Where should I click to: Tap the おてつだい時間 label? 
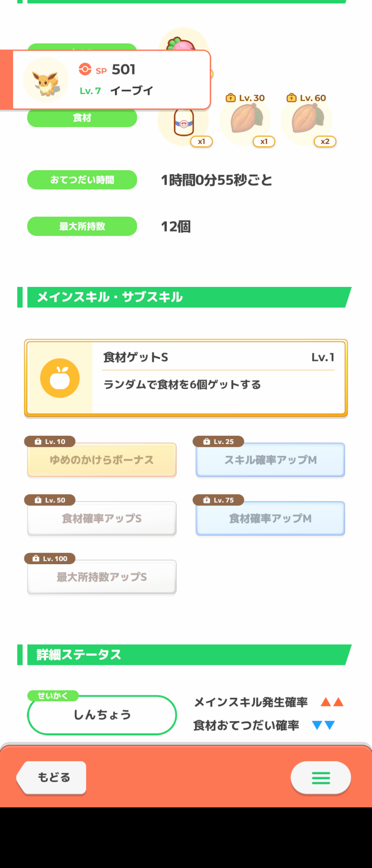[x=82, y=180]
